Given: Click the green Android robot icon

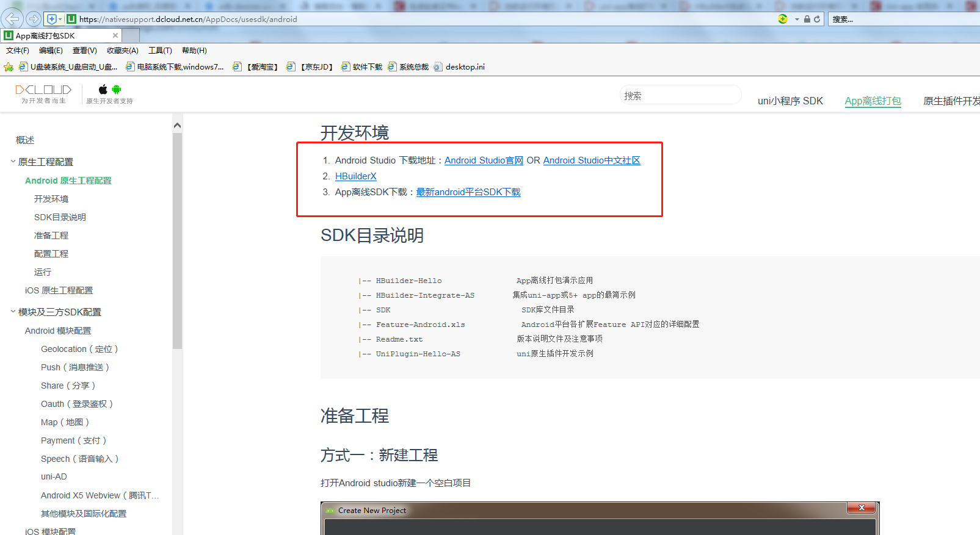Looking at the screenshot, I should click(x=116, y=90).
